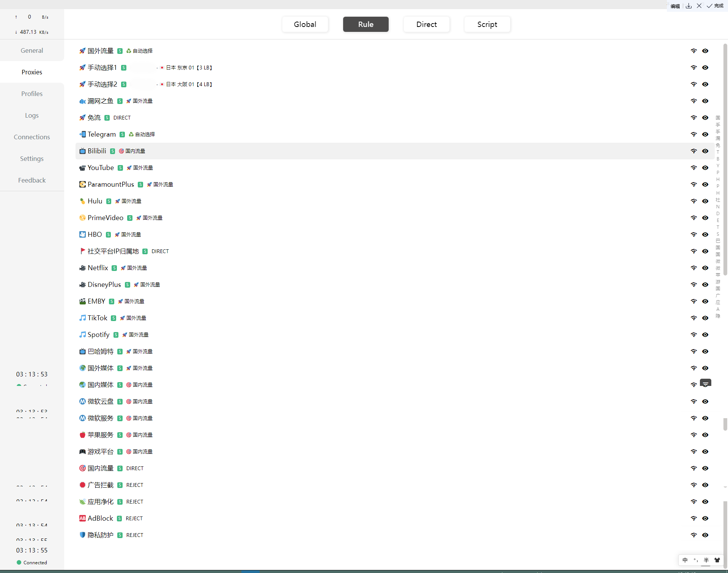The width and height of the screenshot is (728, 573).
Task: Expand the 社交平台IP归属地 group
Action: [x=395, y=251]
